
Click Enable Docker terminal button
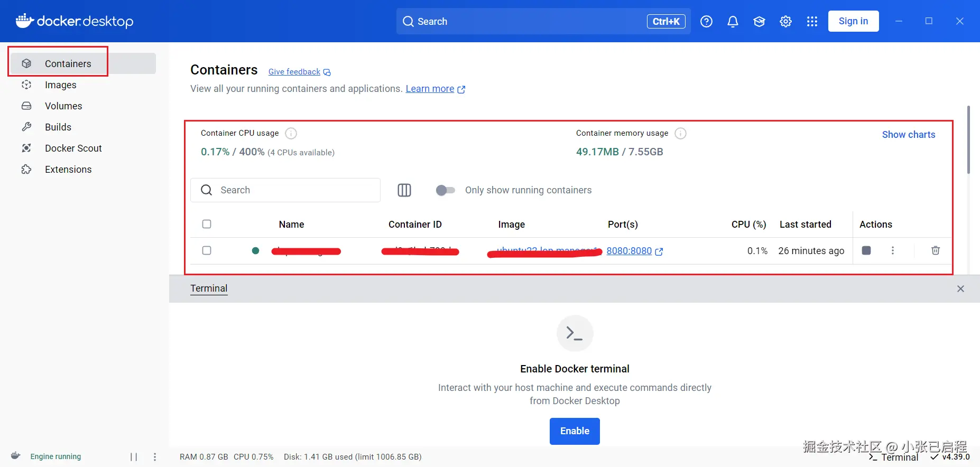575,431
